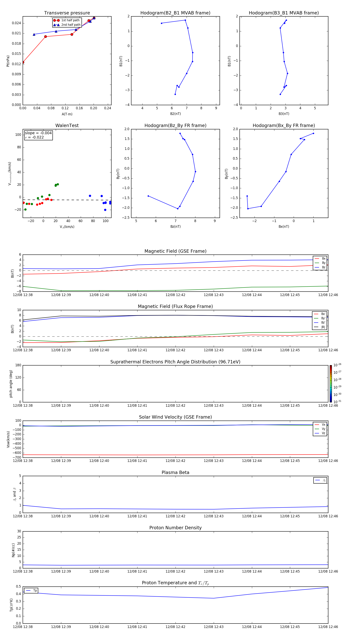Image resolution: width=351 pixels, height=644 pixels.
Task: Click the 'Bx(nT)' x-axis label
Action: click(x=284, y=227)
